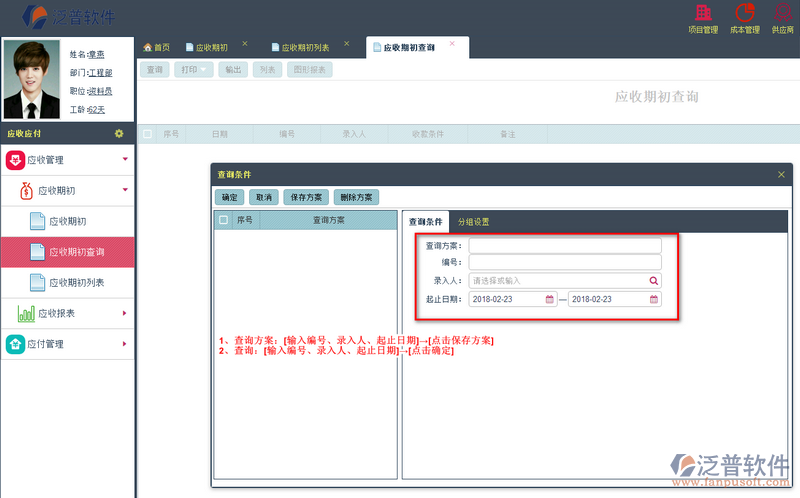Click the 录入人 combo input
This screenshot has width=800, height=498.
[x=565, y=281]
